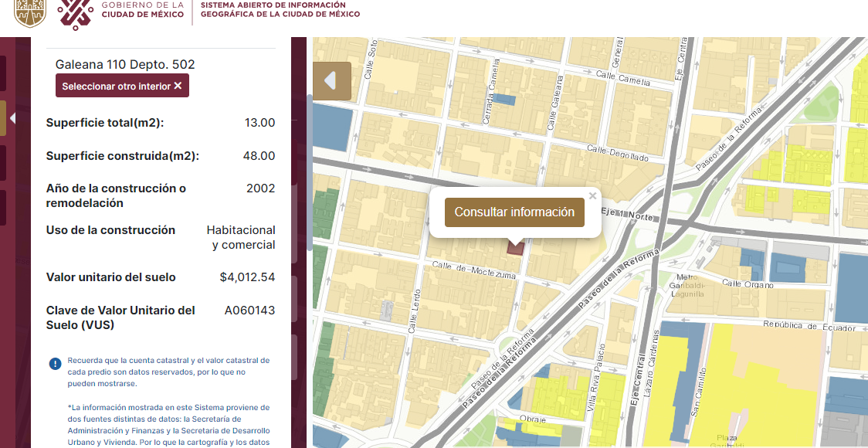Click the small blue building on Cerrada Camelia
The height and width of the screenshot is (448, 868).
point(504,100)
